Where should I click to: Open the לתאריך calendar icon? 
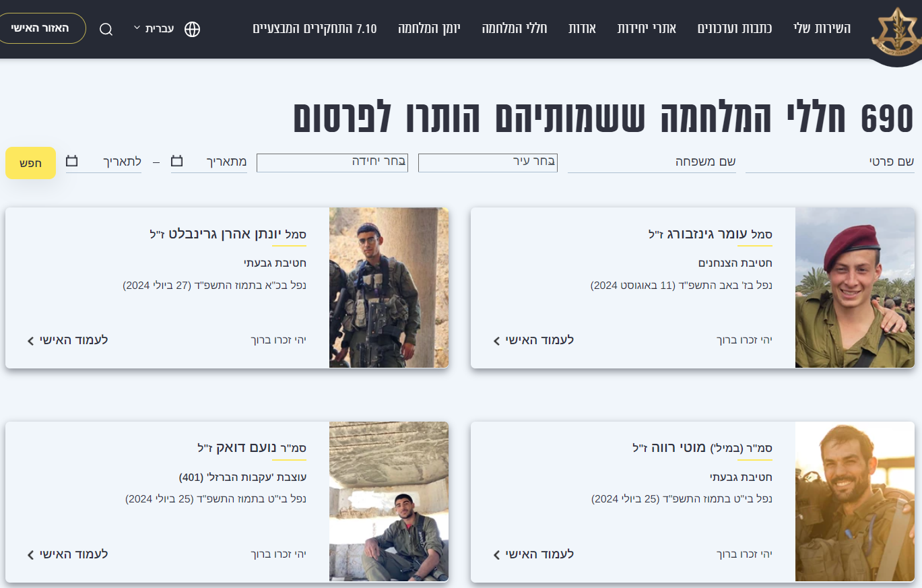(x=71, y=162)
